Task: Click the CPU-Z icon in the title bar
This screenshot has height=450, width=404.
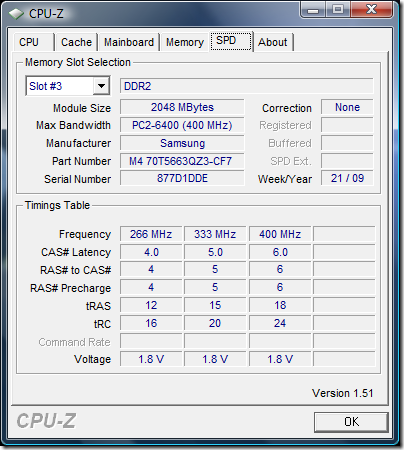Action: tap(16, 14)
